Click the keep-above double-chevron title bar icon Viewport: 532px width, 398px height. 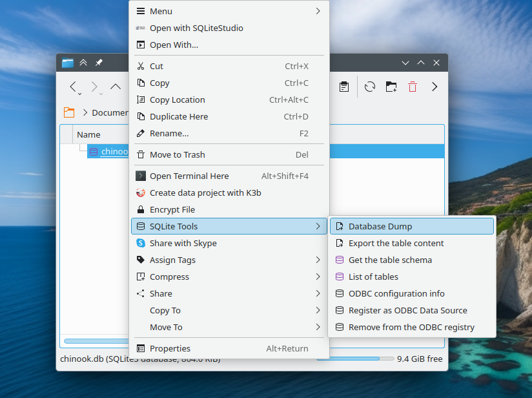click(x=83, y=63)
